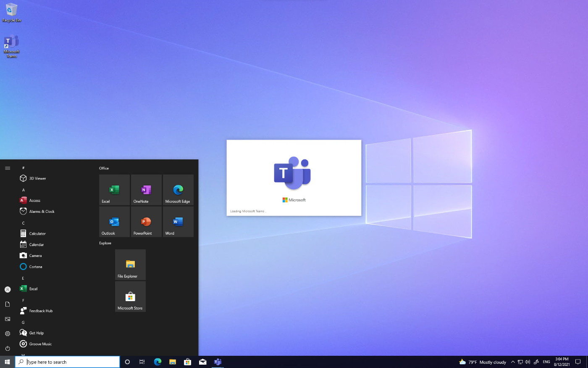Viewport: 588px width, 368px height.
Task: Open Microsoft Store on taskbar
Action: click(x=188, y=362)
